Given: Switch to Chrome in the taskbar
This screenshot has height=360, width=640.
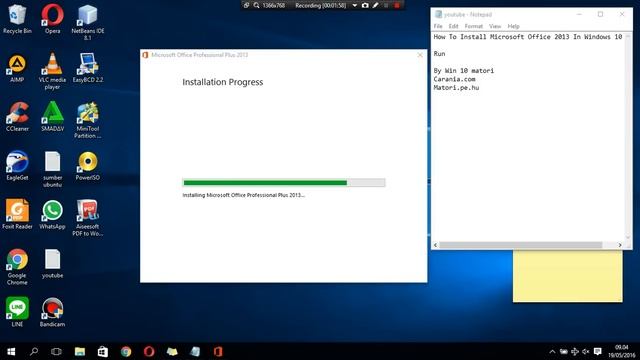Looking at the screenshot, I should click(x=126, y=351).
